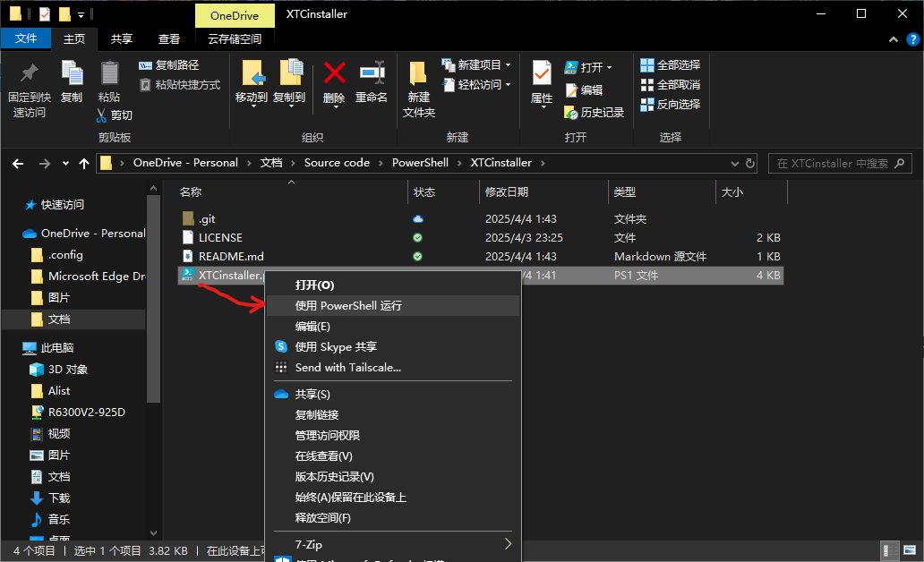Open 下载 (Downloads) in sidebar
Screen dimensions: 924x562
point(59,498)
